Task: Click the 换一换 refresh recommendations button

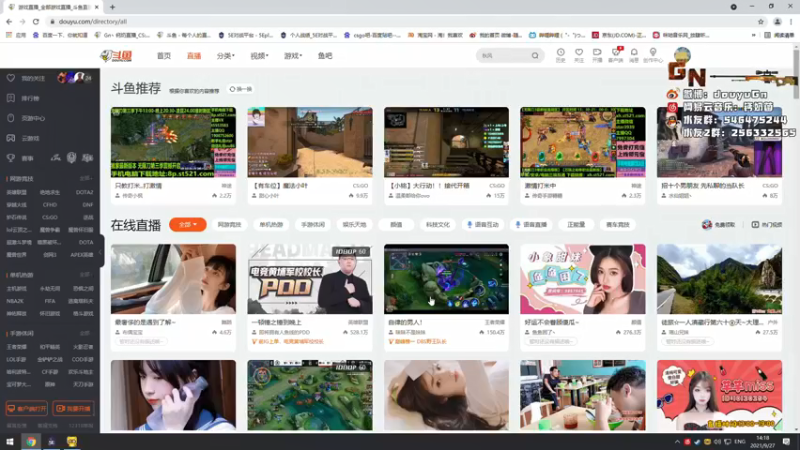Action: tap(241, 89)
